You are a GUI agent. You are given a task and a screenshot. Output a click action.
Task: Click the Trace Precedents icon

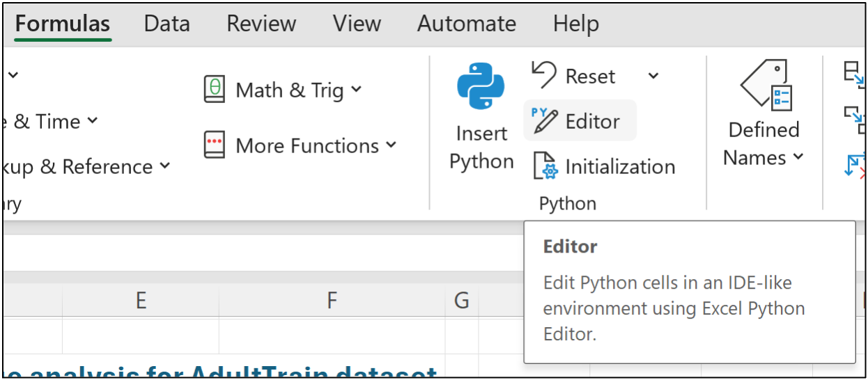click(x=853, y=70)
